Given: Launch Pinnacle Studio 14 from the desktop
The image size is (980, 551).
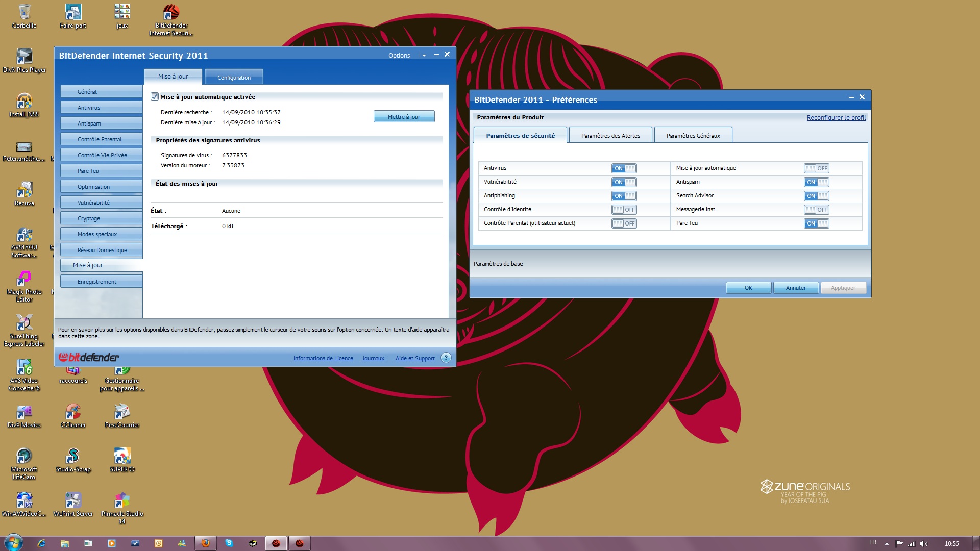Looking at the screenshot, I should pyautogui.click(x=122, y=508).
